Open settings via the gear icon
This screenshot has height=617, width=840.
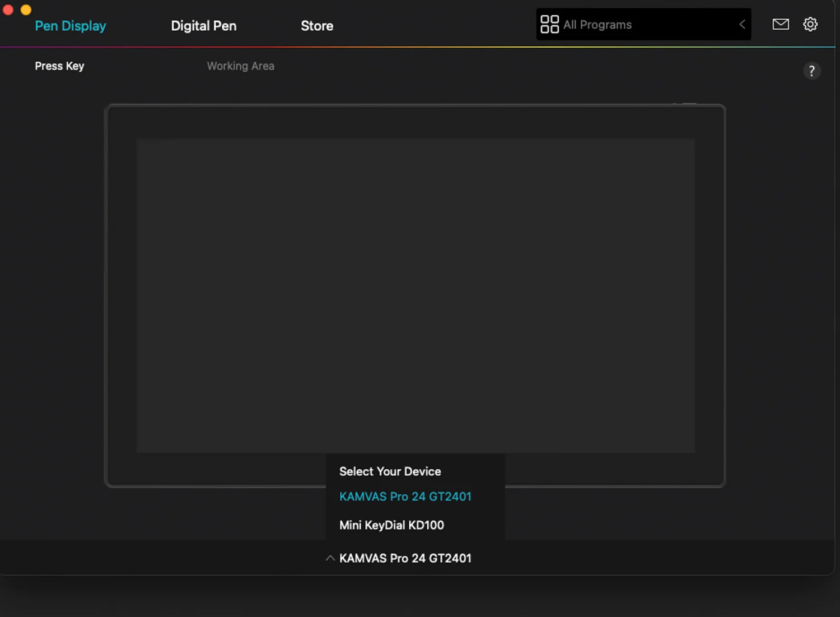[810, 24]
